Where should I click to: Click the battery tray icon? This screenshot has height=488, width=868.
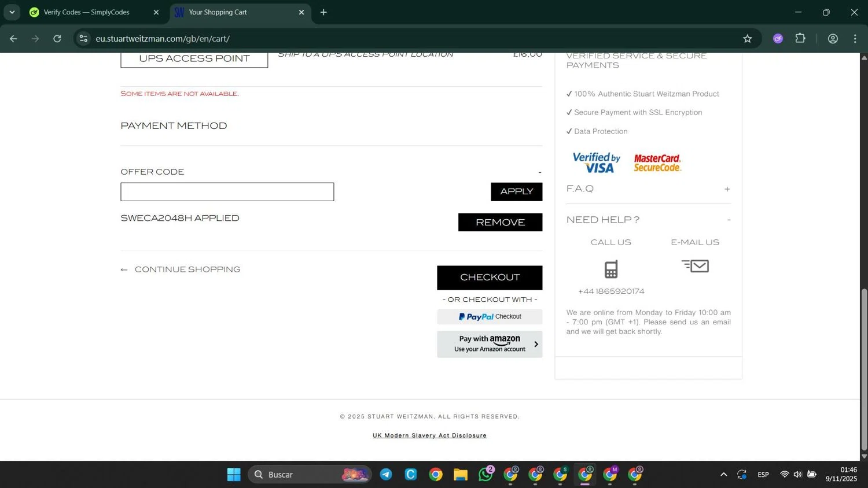coord(812,475)
